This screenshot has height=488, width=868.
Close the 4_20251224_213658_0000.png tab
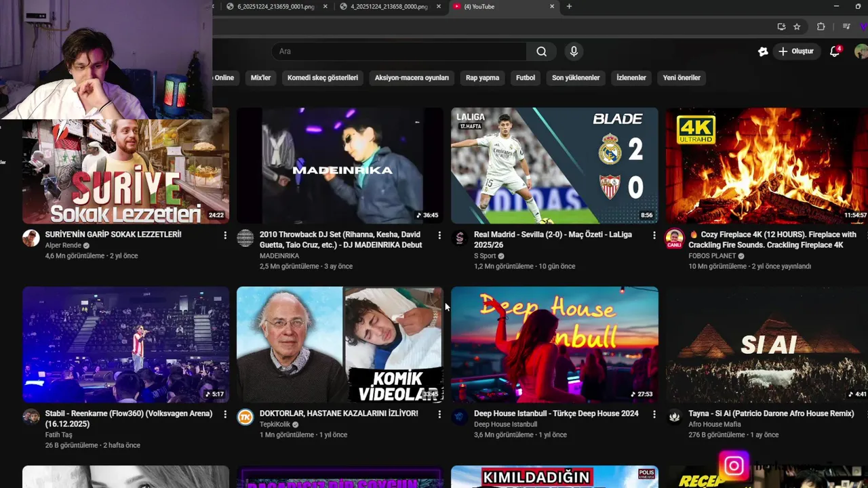(439, 7)
